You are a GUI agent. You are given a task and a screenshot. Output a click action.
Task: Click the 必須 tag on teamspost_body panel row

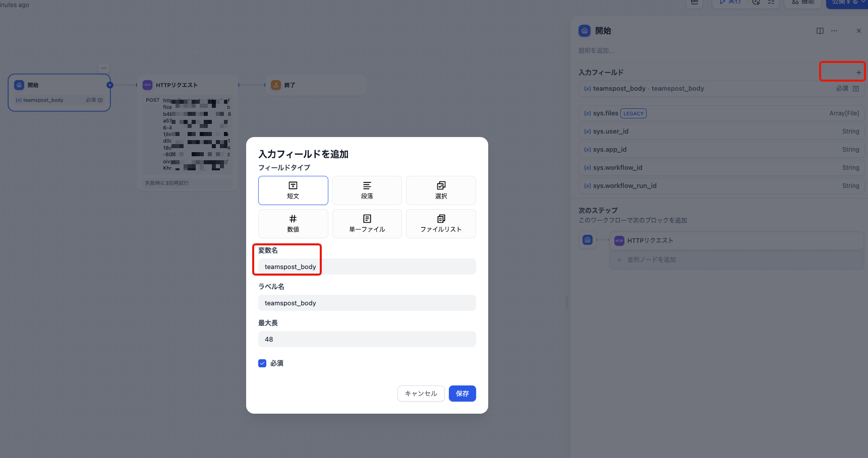842,88
